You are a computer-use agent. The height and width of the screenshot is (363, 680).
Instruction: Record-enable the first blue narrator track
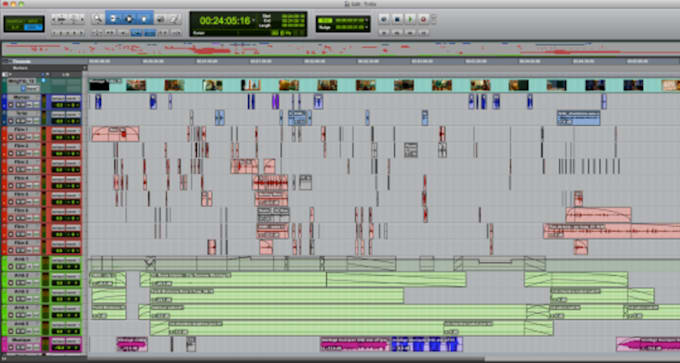(x=11, y=105)
